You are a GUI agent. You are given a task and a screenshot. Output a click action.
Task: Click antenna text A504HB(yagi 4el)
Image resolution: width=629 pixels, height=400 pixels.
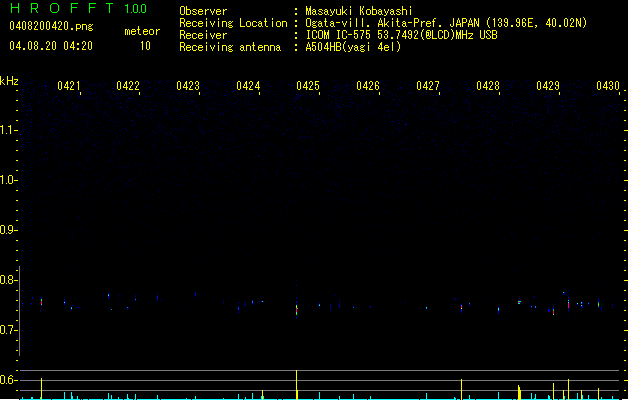(353, 47)
